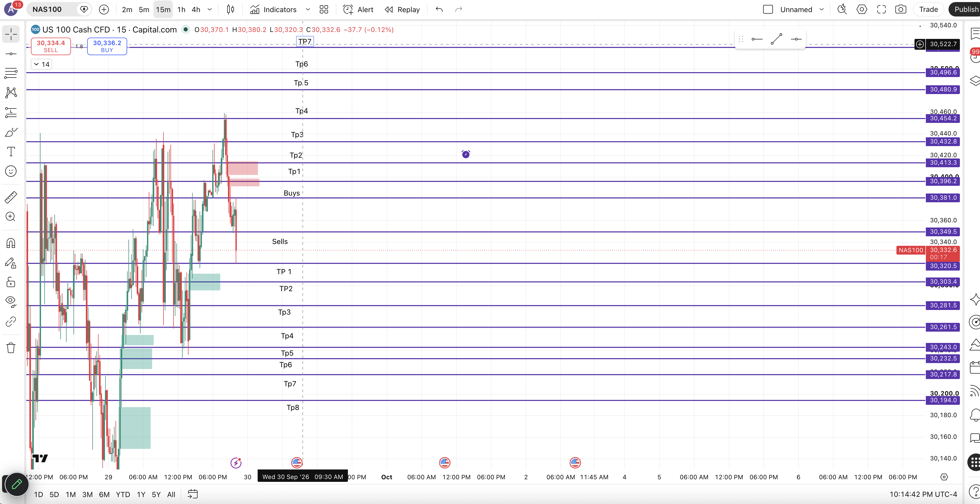Click the 30,334.4 SELL button
The image size is (980, 504).
coord(51,46)
